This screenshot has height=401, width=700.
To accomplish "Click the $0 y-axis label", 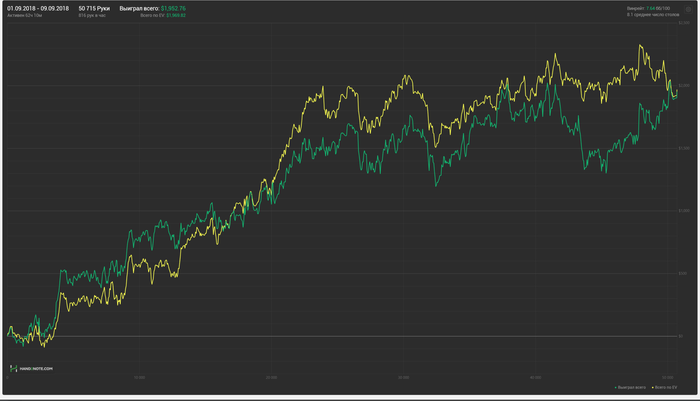I will point(681,336).
